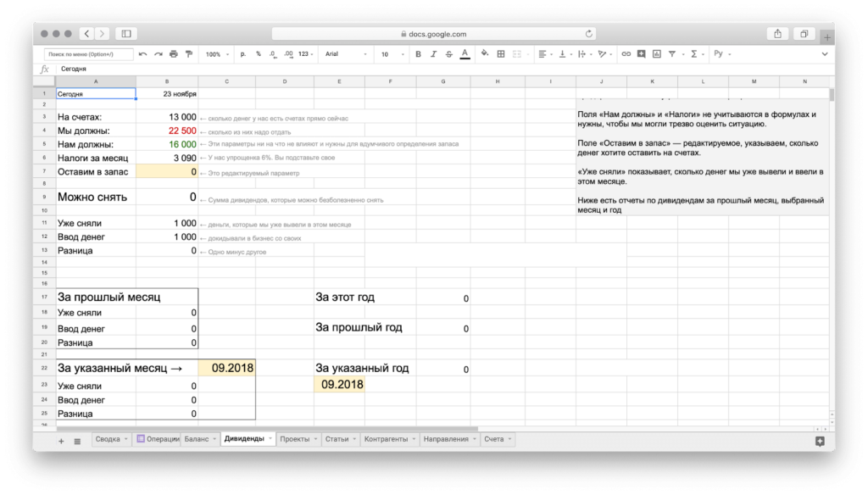This screenshot has height=495, width=868.
Task: Click the Print icon
Action: click(174, 53)
